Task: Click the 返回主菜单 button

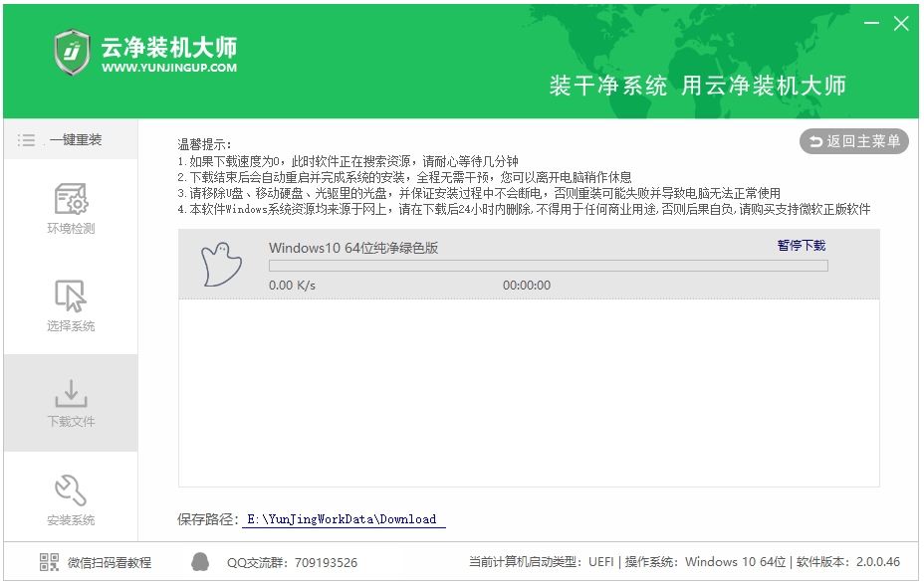Action: [854, 141]
